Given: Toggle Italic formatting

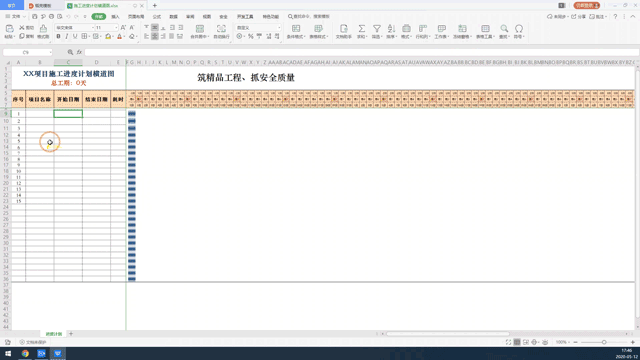Looking at the screenshot, I should [67, 36].
